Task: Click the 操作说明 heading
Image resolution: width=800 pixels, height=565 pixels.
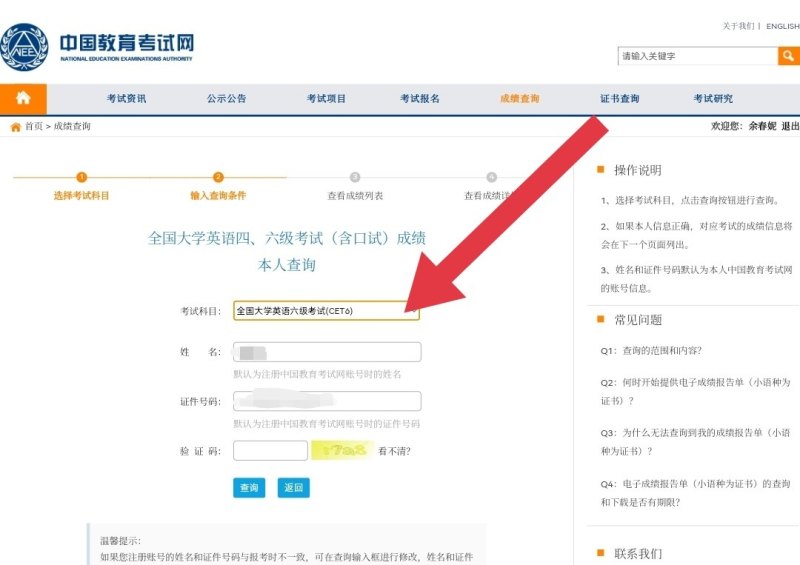Action: (x=638, y=170)
